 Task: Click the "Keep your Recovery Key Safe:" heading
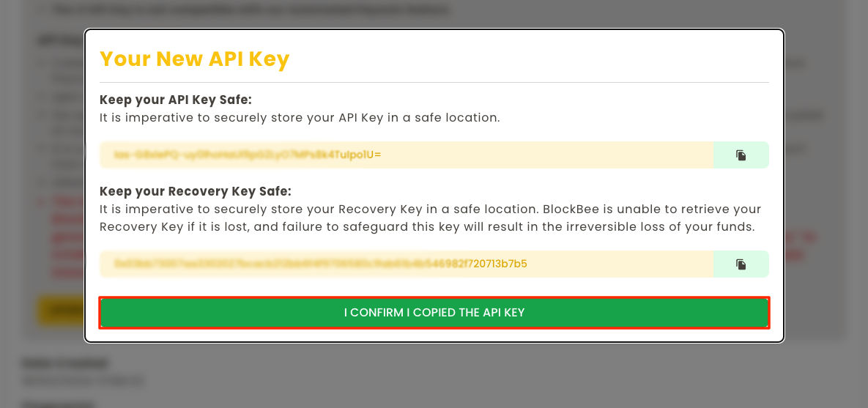point(195,191)
